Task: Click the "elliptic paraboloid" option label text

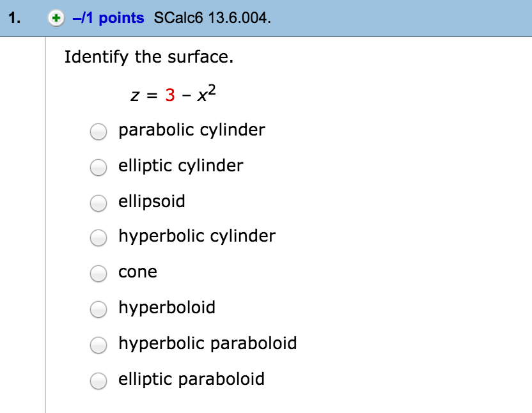Action: tap(191, 379)
